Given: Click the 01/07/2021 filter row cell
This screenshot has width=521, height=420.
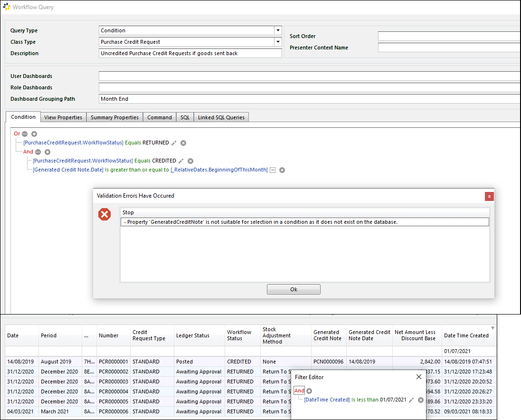Looking at the screenshot, I should (469, 351).
